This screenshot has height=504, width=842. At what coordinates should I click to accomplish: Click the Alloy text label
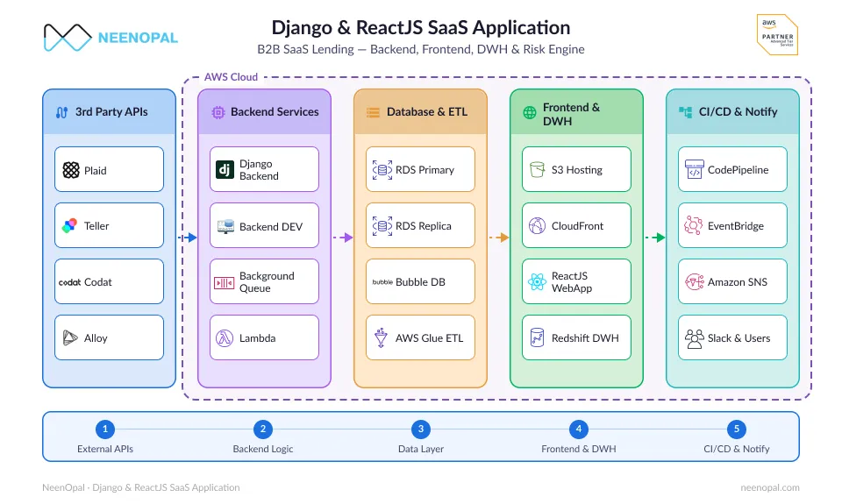(96, 338)
